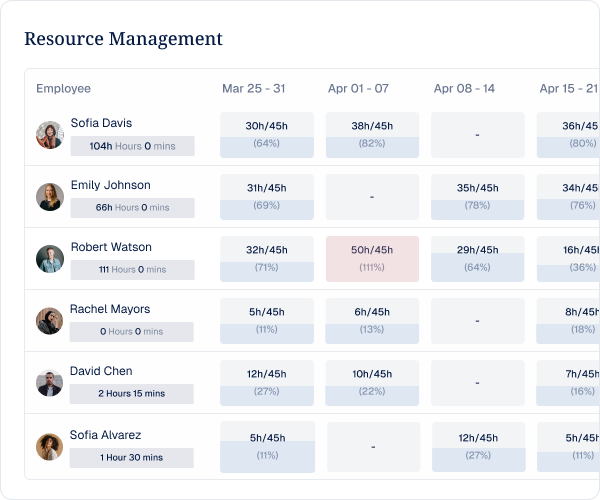Open Sofia Davis's 104h Hours total badge
This screenshot has width=600, height=500.
(x=132, y=146)
